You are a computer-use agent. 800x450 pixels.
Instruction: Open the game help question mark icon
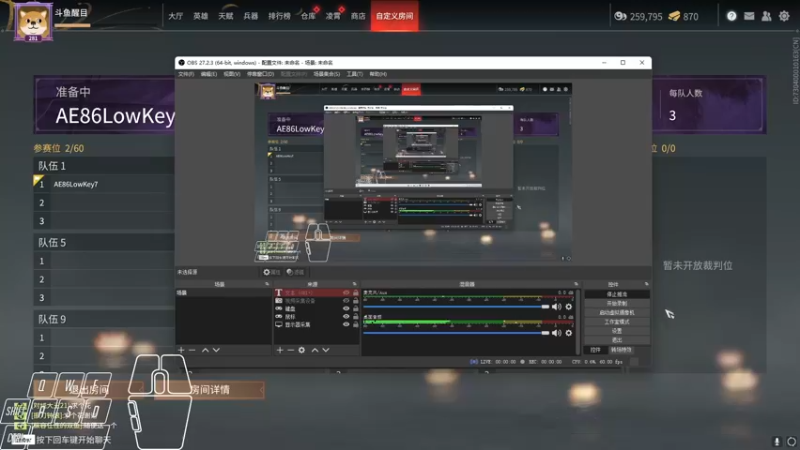point(732,16)
